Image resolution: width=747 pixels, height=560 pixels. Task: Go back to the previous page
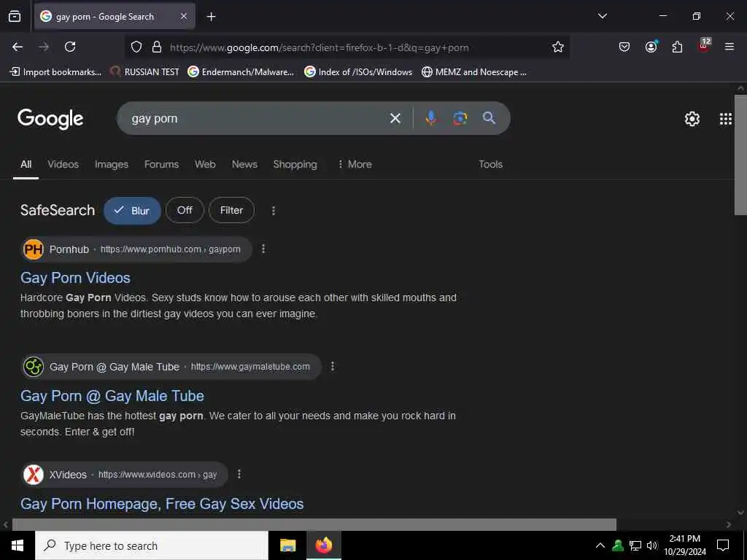(x=18, y=47)
